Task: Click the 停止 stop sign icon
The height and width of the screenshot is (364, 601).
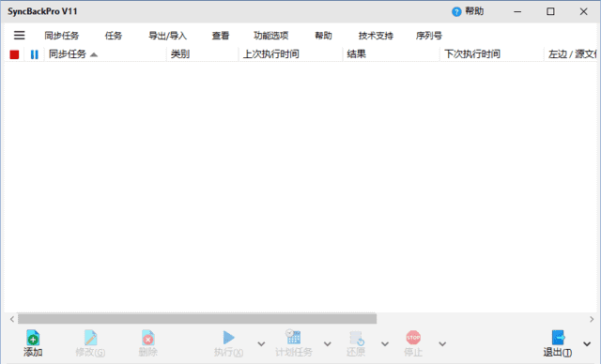Action: coord(413,338)
